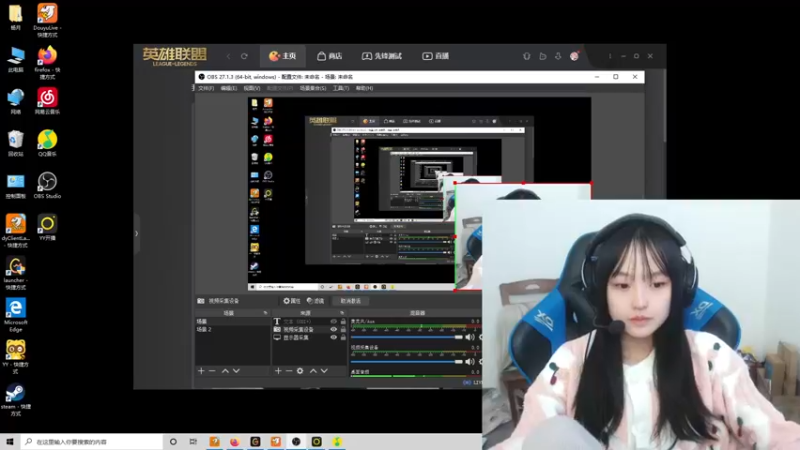The image size is (800, 450).
Task: Open OBS 文件(F) menu
Action: 206,88
